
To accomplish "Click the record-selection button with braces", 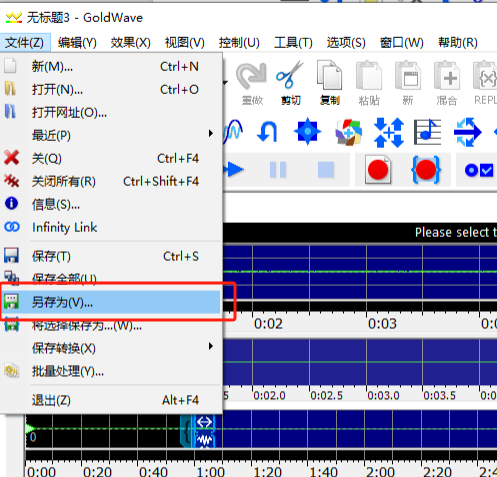I will click(426, 170).
